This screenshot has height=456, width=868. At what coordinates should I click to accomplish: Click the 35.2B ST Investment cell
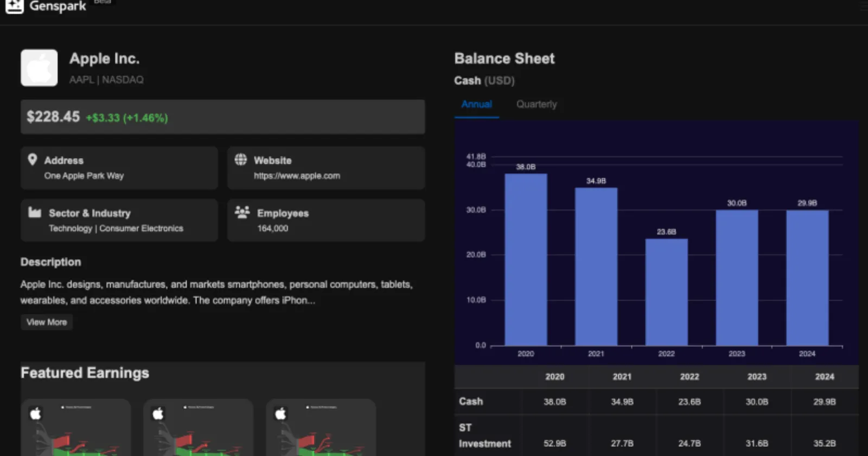coord(825,444)
